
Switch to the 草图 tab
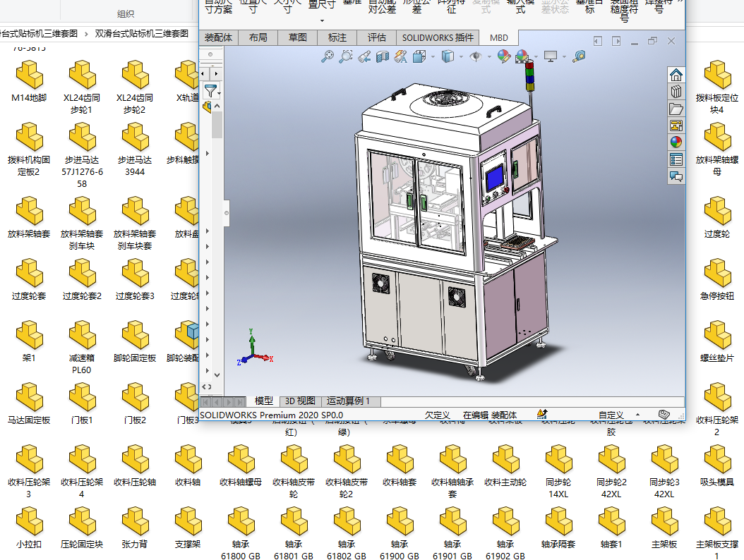click(x=298, y=38)
